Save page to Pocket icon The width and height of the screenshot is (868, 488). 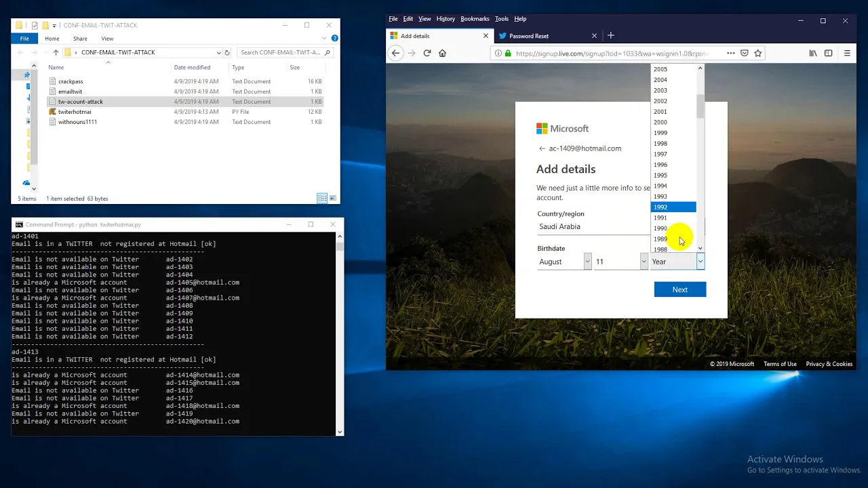coord(745,53)
